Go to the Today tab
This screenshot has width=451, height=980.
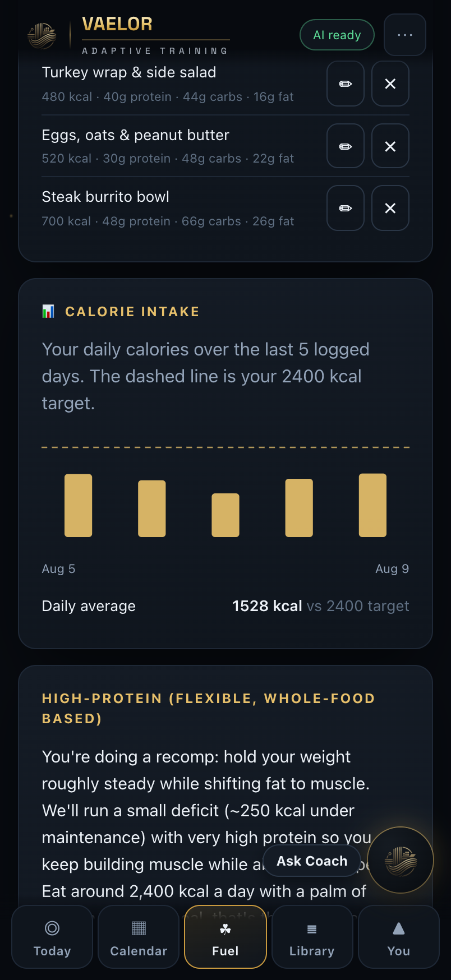(52, 937)
